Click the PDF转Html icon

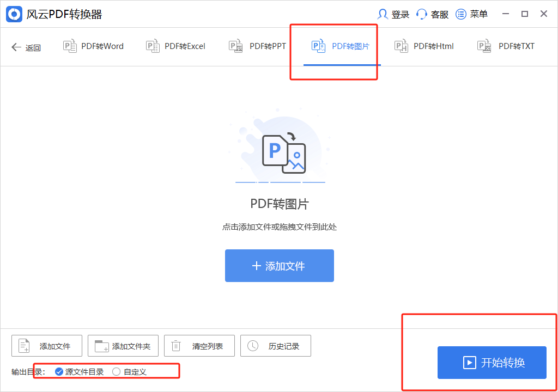(401, 46)
